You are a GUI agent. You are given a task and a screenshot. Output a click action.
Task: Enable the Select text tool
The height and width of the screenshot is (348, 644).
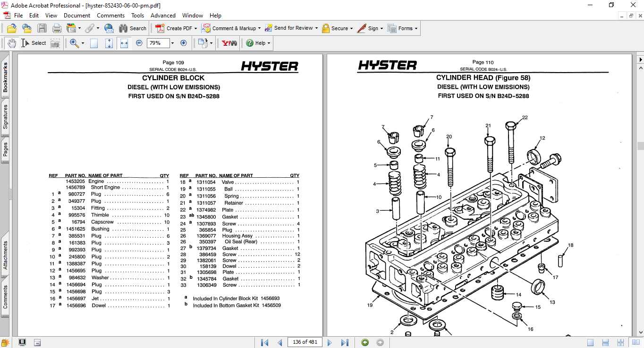coord(34,43)
